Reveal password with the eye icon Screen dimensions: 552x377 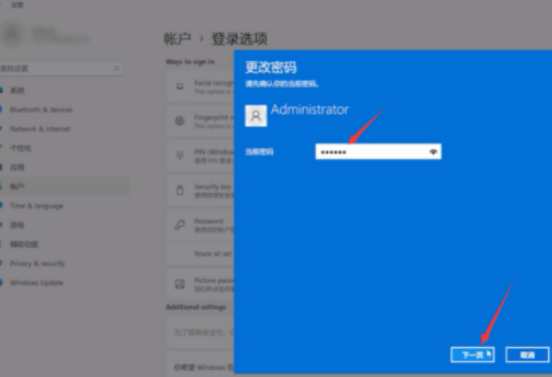click(x=433, y=152)
